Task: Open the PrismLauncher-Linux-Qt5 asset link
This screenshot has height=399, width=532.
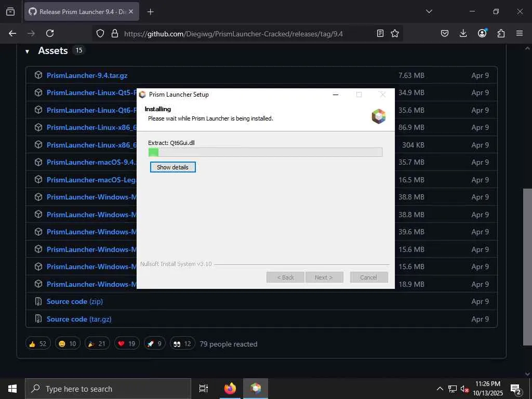Action: [x=91, y=92]
